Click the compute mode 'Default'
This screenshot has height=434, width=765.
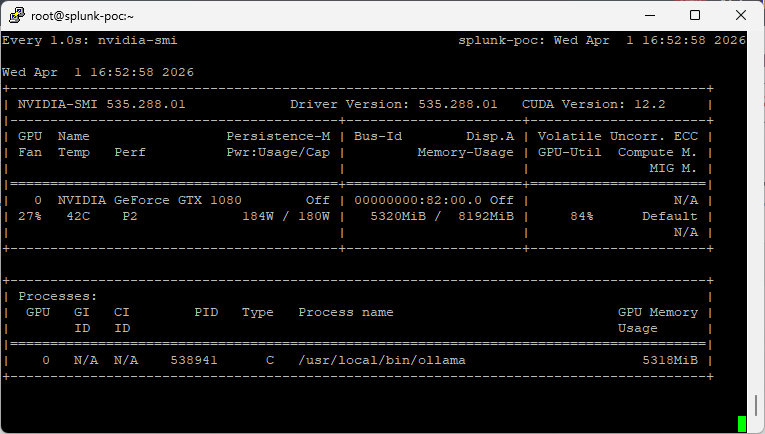pyautogui.click(x=670, y=216)
